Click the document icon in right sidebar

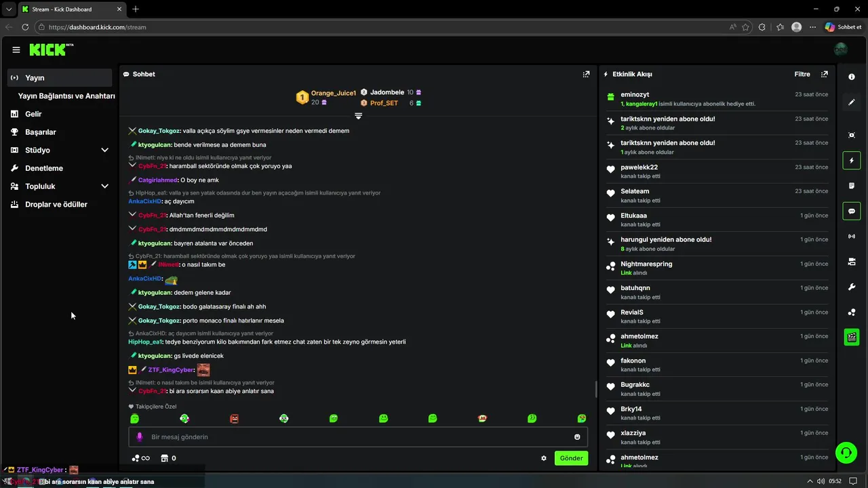pos(852,186)
